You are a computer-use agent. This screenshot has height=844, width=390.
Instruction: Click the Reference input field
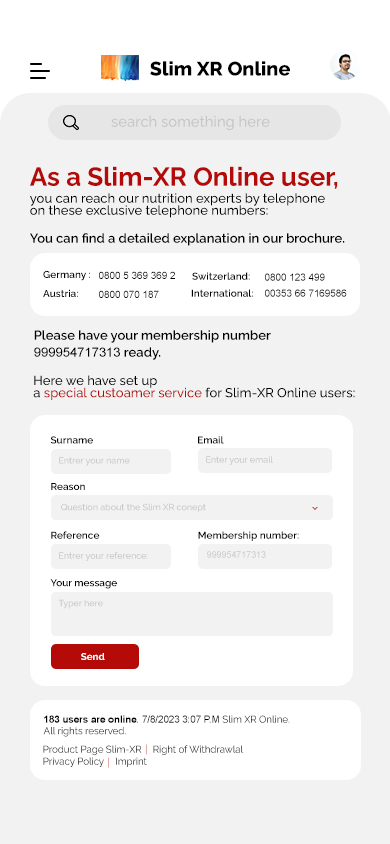pyautogui.click(x=111, y=556)
